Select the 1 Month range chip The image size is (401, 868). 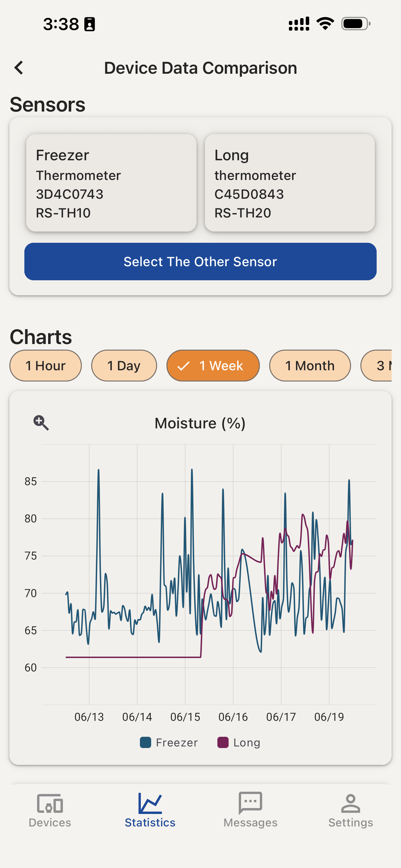click(x=310, y=366)
